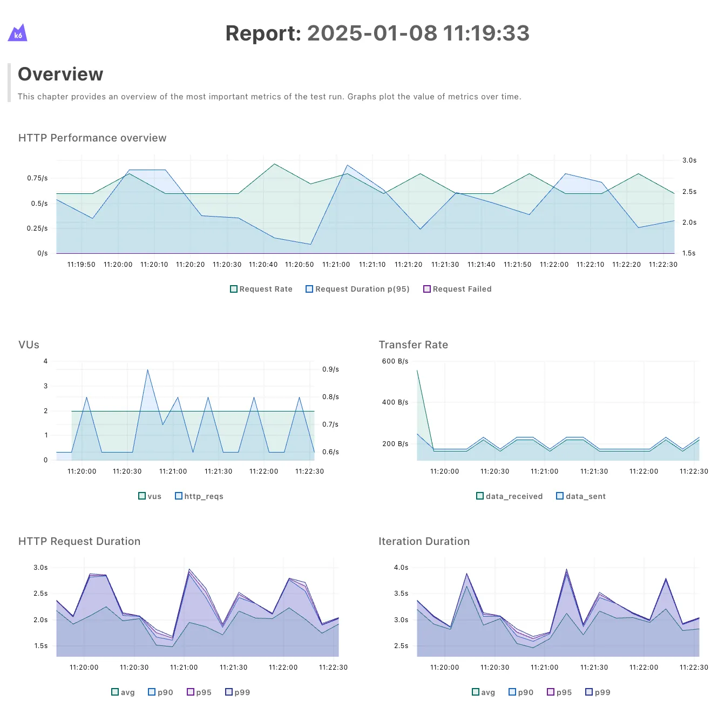Click the Overview chapter heading
The width and height of the screenshot is (718, 728).
tap(60, 74)
